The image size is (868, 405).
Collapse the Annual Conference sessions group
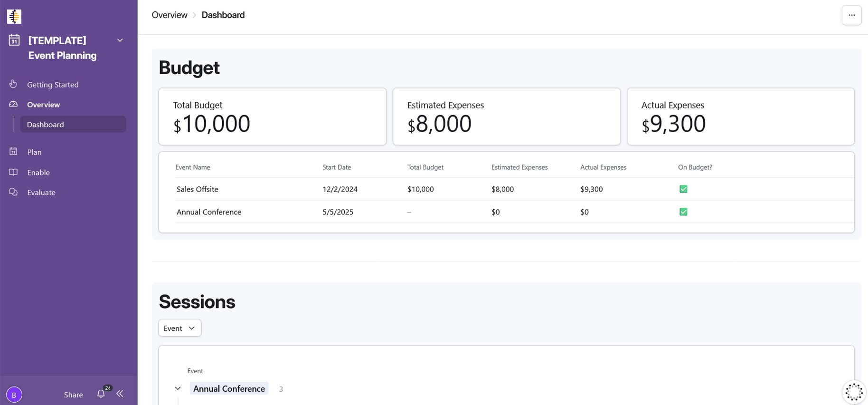(x=178, y=388)
